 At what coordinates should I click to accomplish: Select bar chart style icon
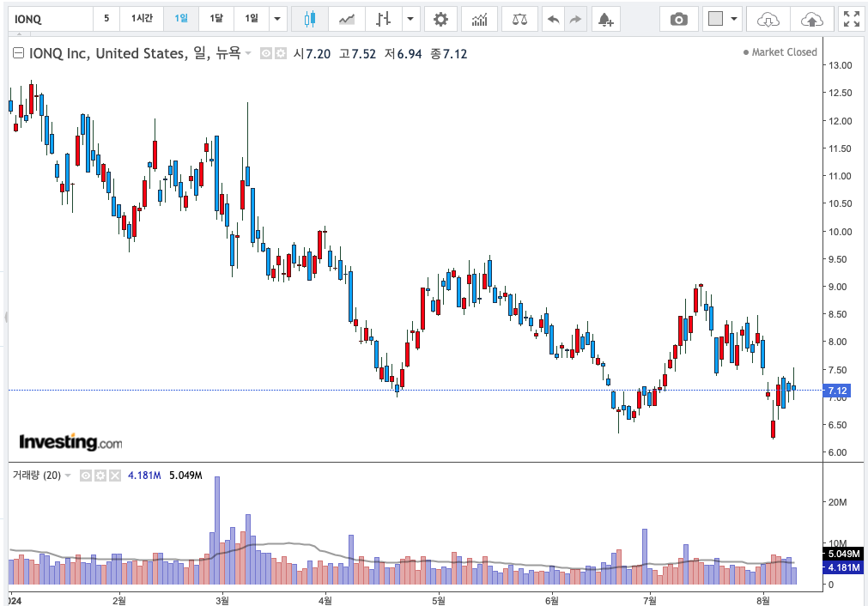click(383, 20)
